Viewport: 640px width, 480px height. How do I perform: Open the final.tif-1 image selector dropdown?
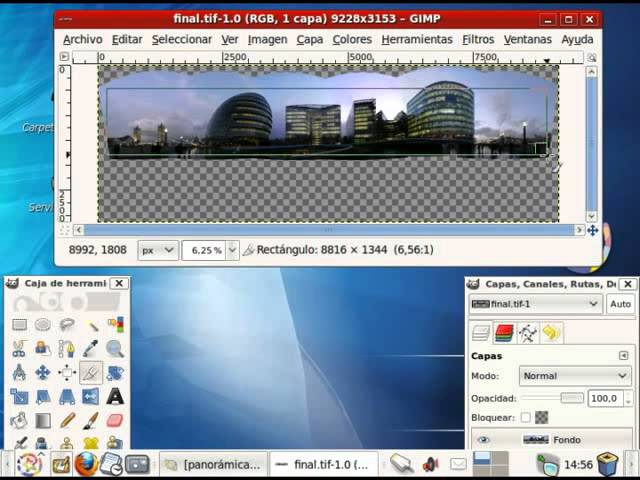click(536, 304)
